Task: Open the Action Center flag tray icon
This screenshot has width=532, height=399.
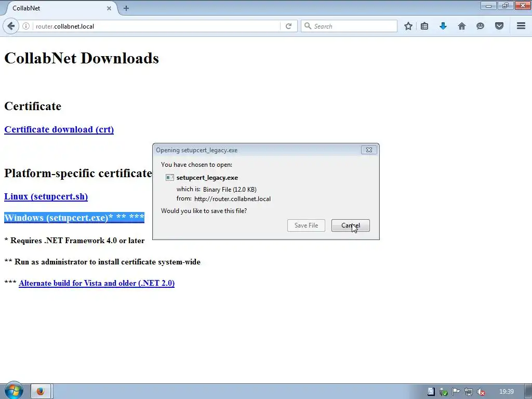Action: 456,392
